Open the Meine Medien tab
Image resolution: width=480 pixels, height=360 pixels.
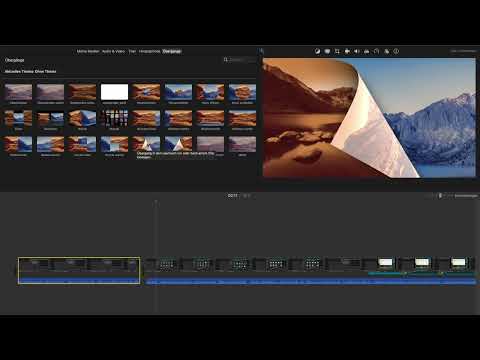tap(88, 51)
